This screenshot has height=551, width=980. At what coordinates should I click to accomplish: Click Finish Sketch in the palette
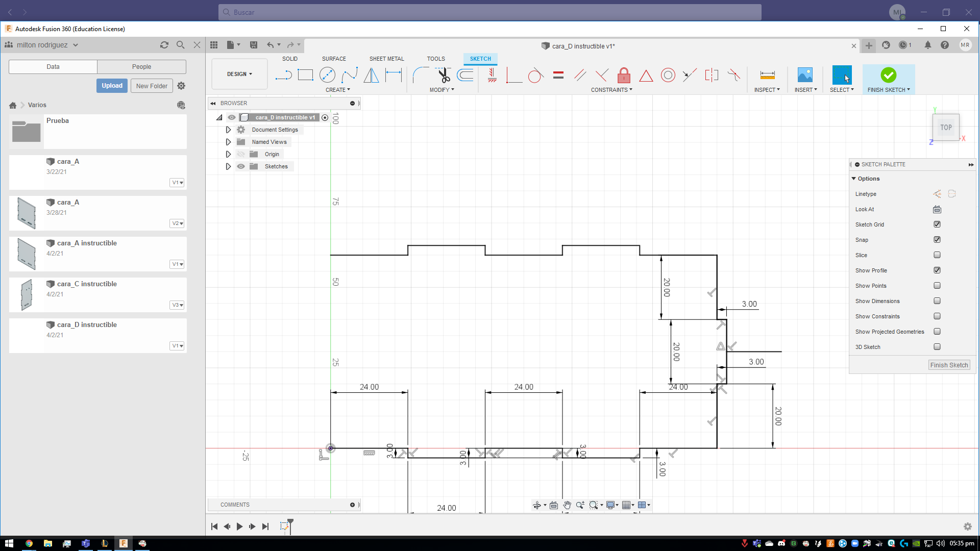pyautogui.click(x=949, y=365)
